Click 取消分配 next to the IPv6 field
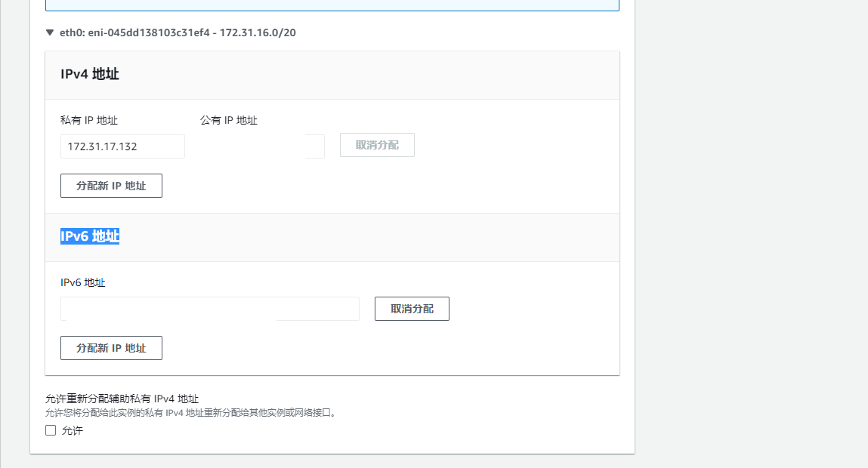The width and height of the screenshot is (868, 468). coord(412,308)
